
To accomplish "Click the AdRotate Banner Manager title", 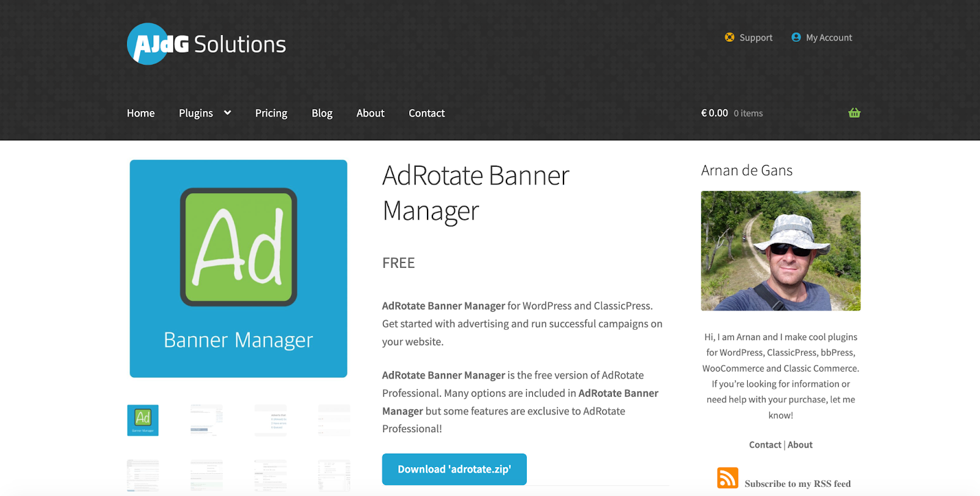I will (x=476, y=193).
